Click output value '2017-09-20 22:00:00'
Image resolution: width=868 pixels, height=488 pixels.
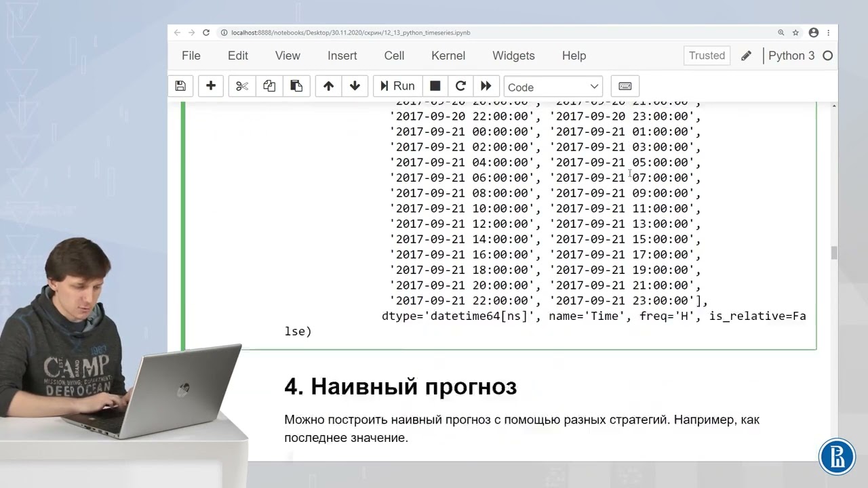pyautogui.click(x=462, y=116)
